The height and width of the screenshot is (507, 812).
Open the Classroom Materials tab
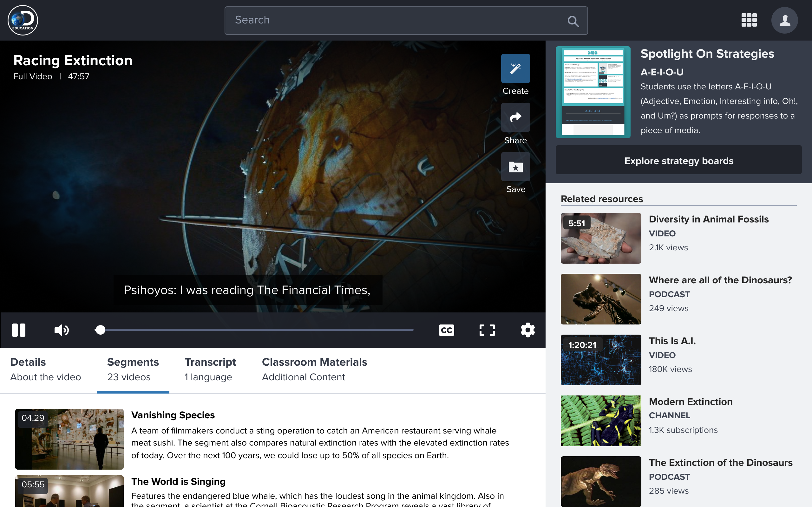click(x=314, y=369)
